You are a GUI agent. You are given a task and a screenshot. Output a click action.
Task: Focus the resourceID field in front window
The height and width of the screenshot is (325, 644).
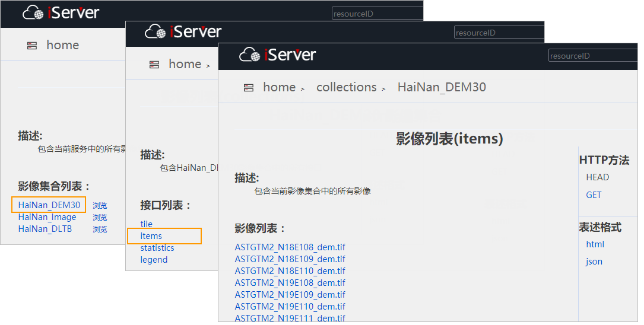tap(592, 56)
